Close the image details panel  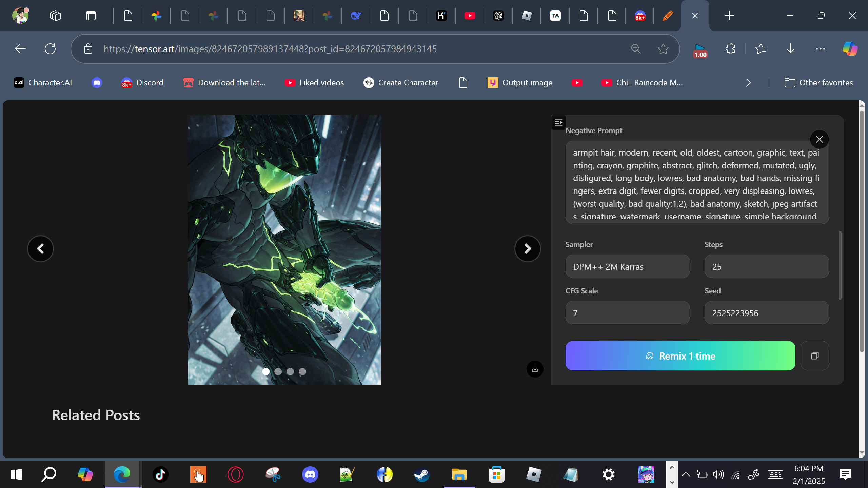click(x=819, y=139)
